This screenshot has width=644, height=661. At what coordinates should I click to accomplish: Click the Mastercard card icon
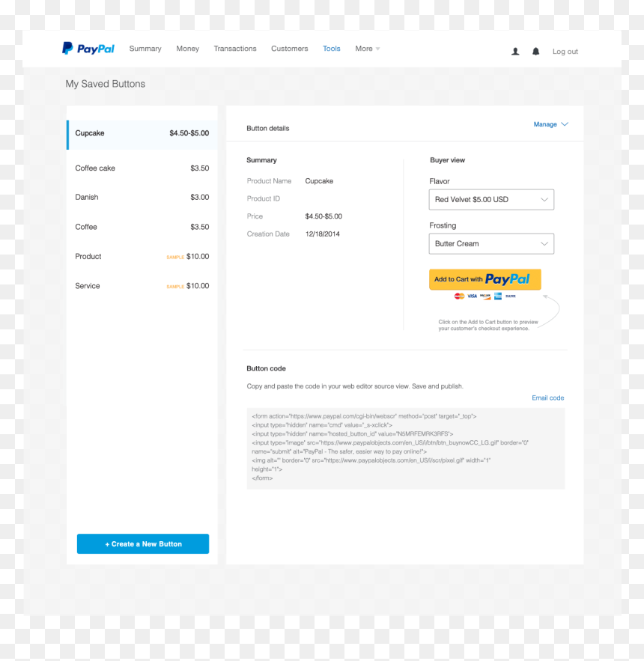point(459,296)
